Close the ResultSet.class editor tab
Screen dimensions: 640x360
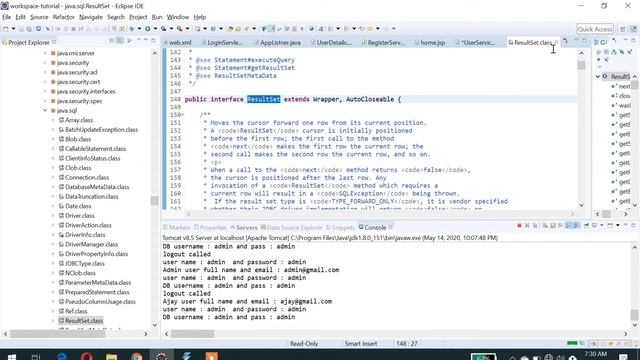557,42
